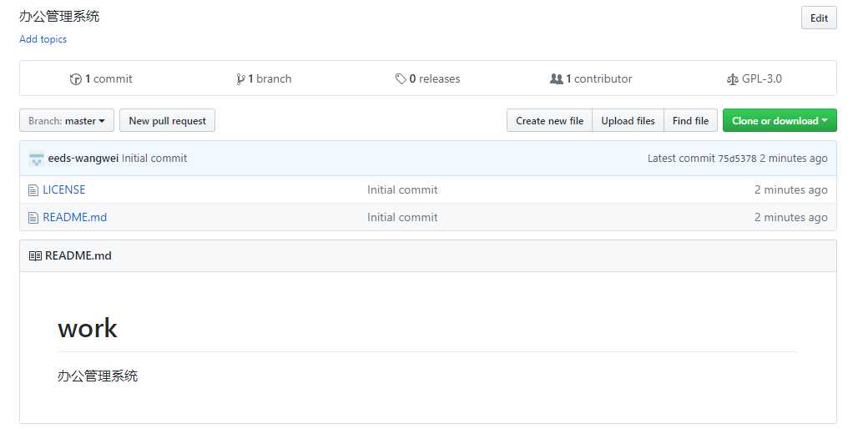Screen dimensions: 868x429
Task: Click the license scale icon
Action: tap(733, 79)
